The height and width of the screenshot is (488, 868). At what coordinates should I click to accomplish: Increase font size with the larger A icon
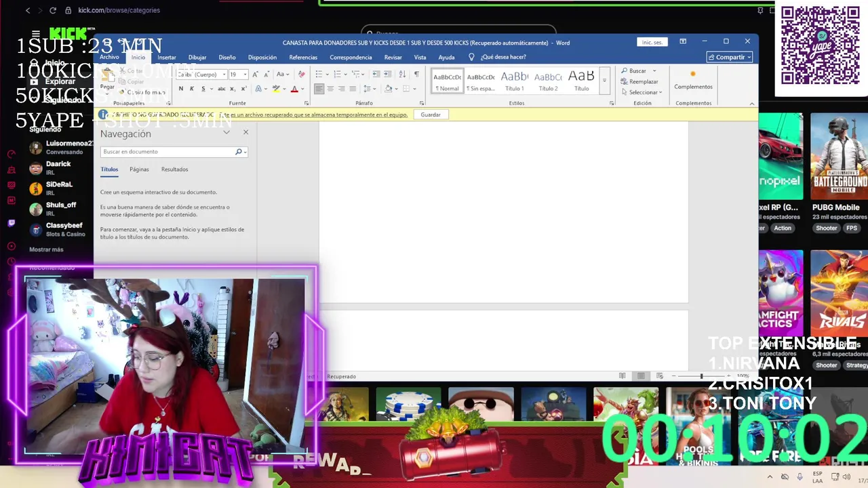click(256, 75)
